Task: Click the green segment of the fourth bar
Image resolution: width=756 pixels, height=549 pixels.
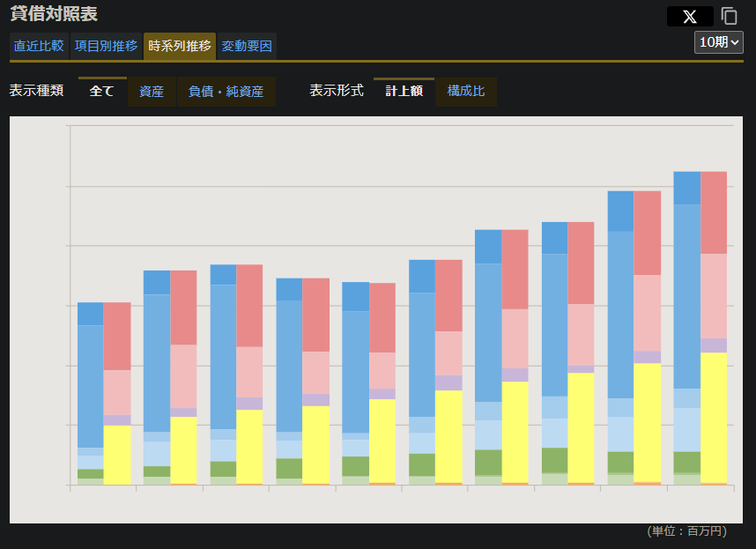Action: tap(289, 469)
